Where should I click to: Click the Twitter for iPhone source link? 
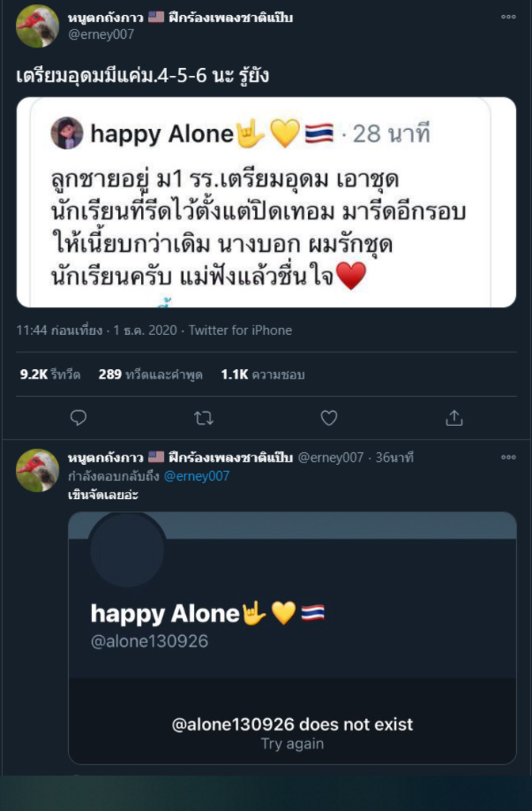241,330
